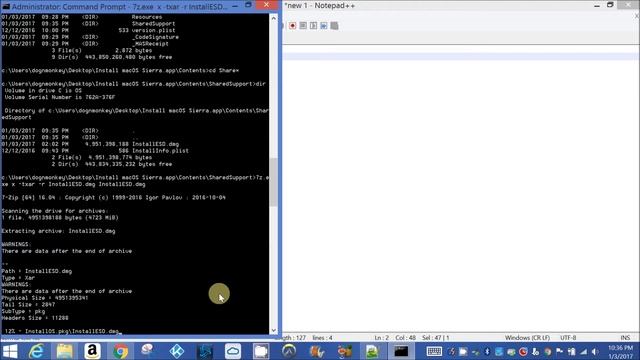Viewport: 640px width, 360px height.
Task: Click the highlighted current line in Notepad++
Action: 460,56
